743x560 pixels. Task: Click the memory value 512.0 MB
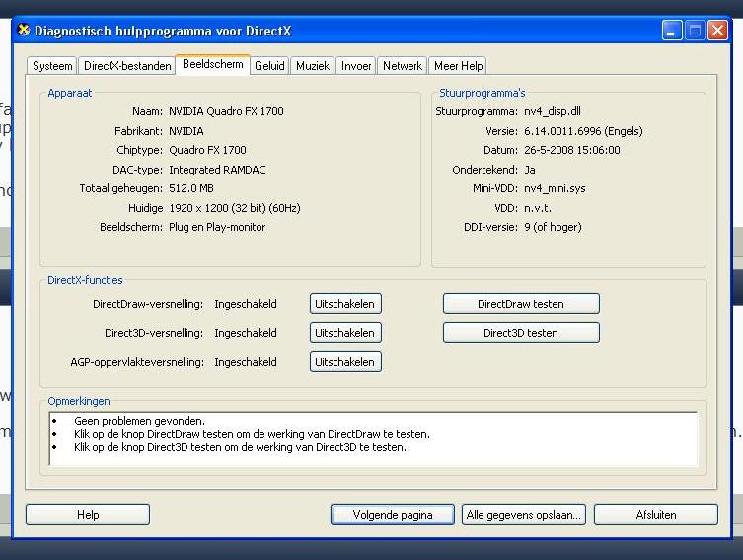[191, 188]
